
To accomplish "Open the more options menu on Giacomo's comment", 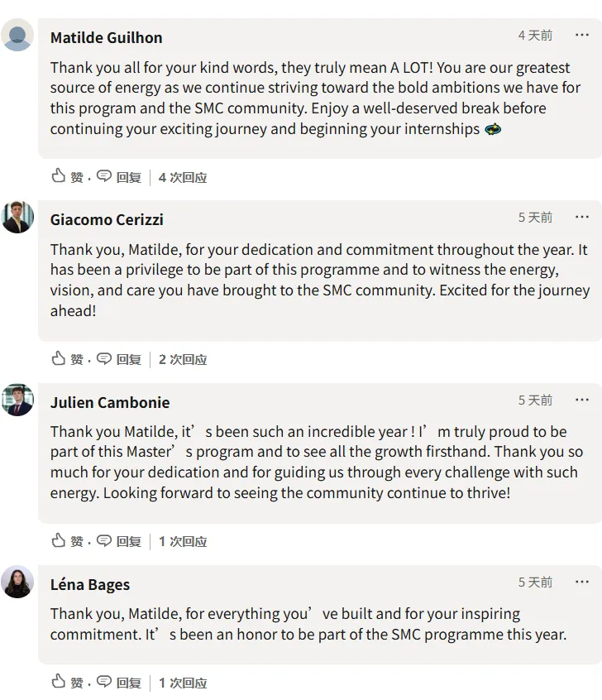I will [582, 217].
